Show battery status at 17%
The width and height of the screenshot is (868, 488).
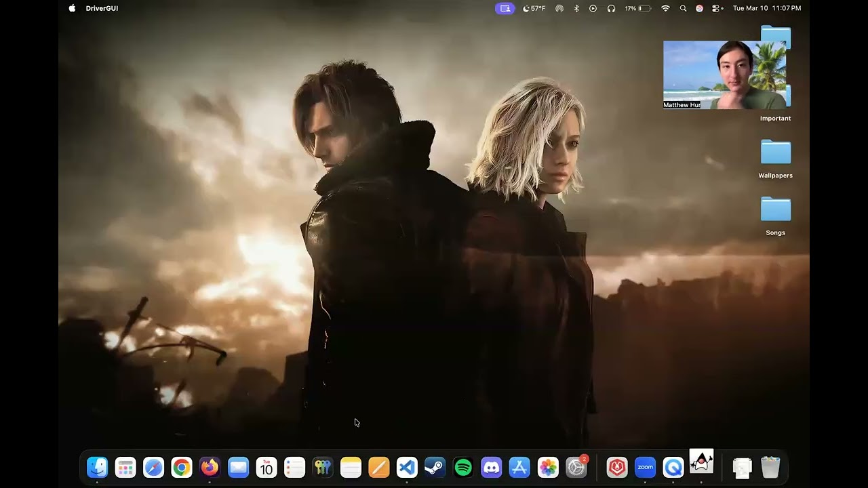[637, 8]
